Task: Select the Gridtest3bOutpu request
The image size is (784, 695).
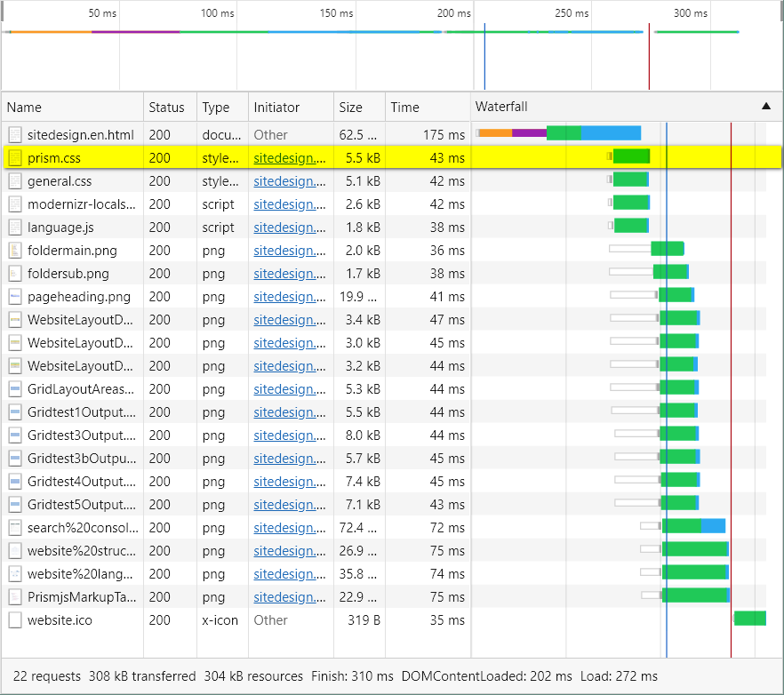Action: 82,459
